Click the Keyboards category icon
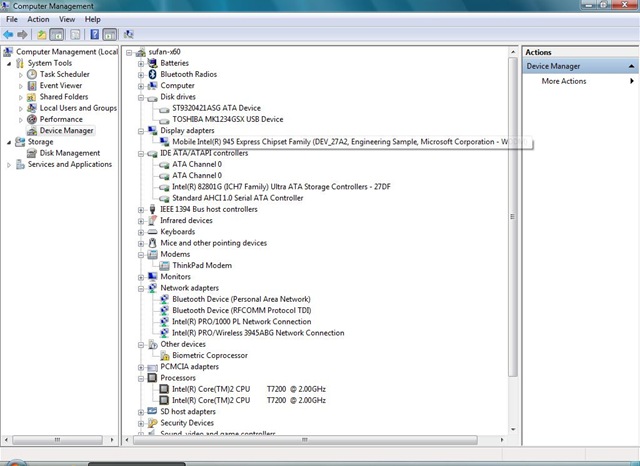The image size is (640, 466). [152, 232]
